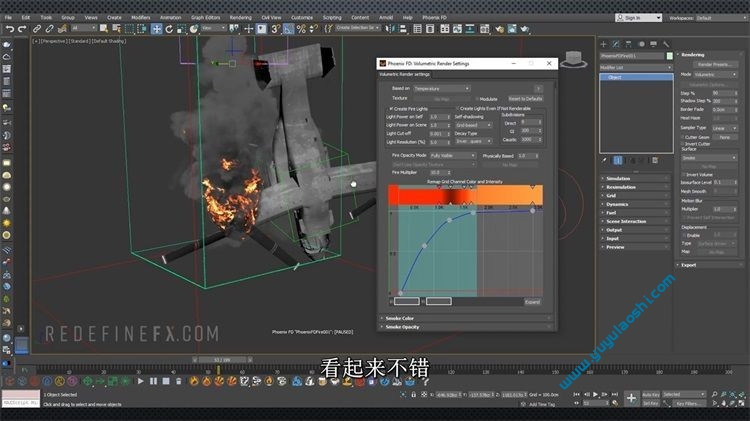750x421 pixels.
Task: Expand the Smoke Color rollout
Action: [x=466, y=318]
